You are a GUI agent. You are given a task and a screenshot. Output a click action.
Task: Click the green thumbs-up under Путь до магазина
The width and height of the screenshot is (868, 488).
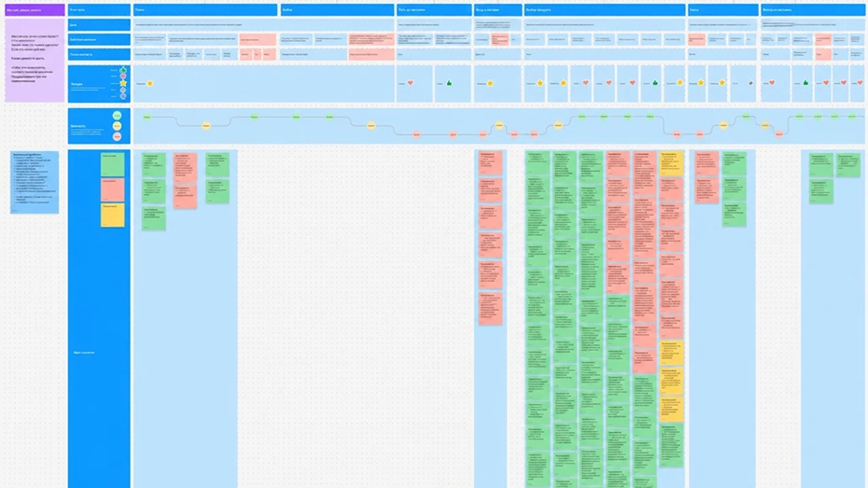(x=449, y=83)
